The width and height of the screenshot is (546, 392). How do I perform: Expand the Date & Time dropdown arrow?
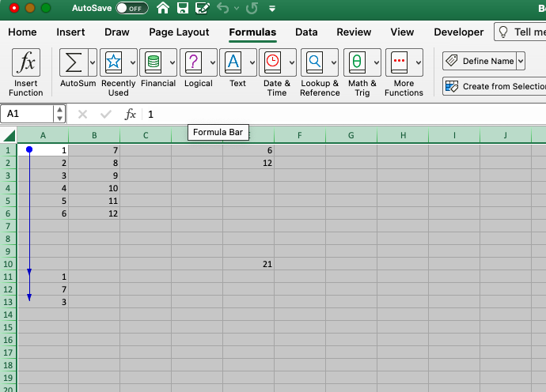(x=292, y=62)
